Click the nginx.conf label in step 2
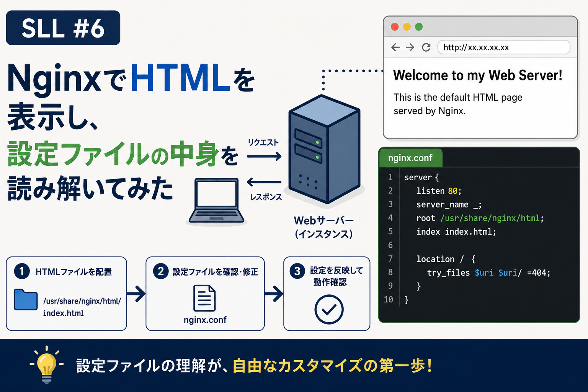This screenshot has width=588, height=392. 205,320
